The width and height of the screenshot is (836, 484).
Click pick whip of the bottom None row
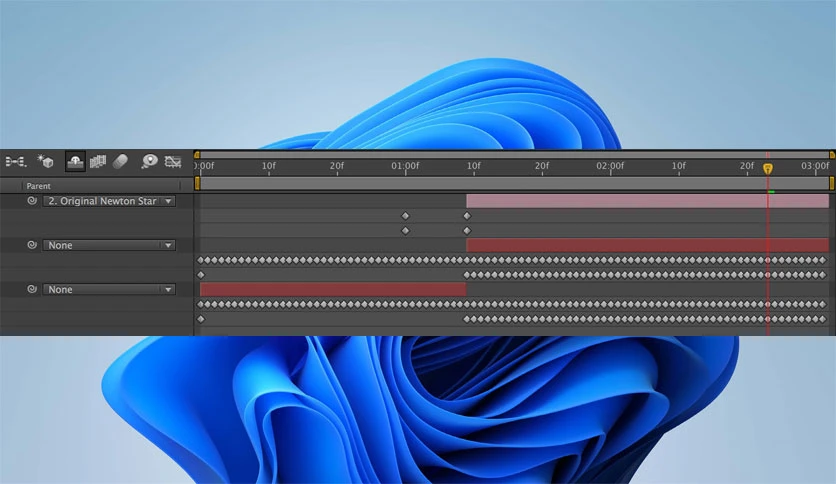pos(32,289)
